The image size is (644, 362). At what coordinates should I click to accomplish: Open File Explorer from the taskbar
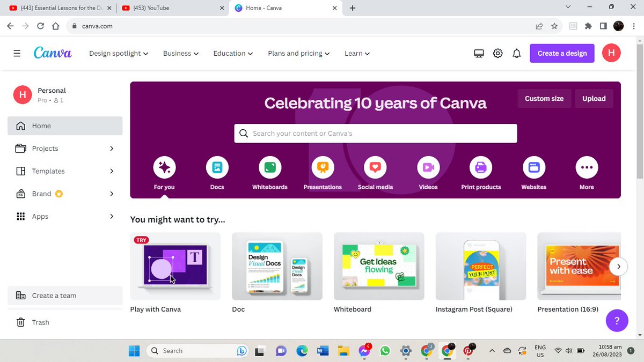343,351
